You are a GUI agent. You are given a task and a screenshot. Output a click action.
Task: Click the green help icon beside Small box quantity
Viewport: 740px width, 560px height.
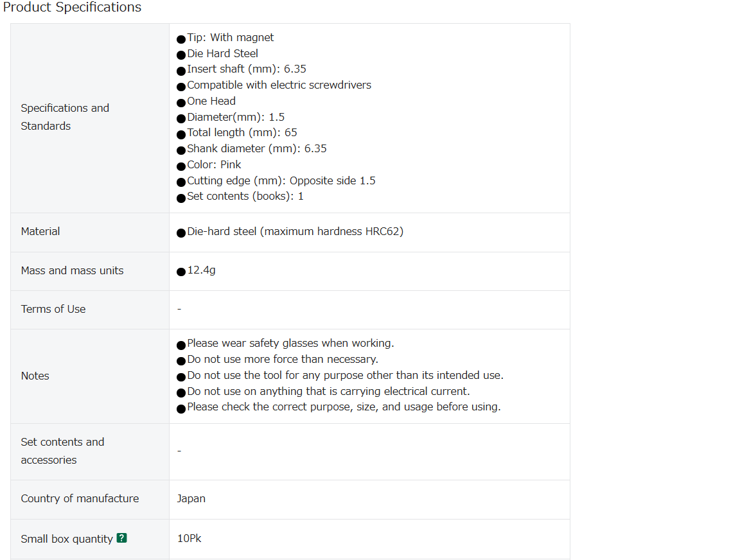click(122, 538)
